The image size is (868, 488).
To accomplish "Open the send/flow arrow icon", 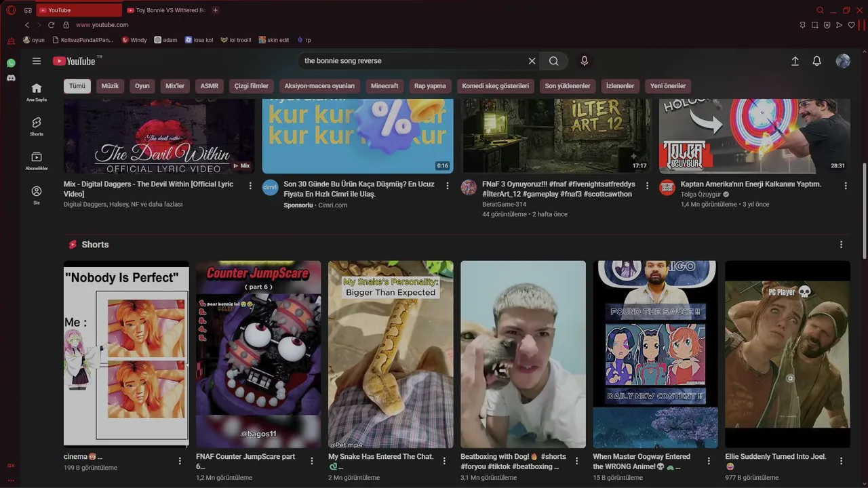I will [x=839, y=25].
